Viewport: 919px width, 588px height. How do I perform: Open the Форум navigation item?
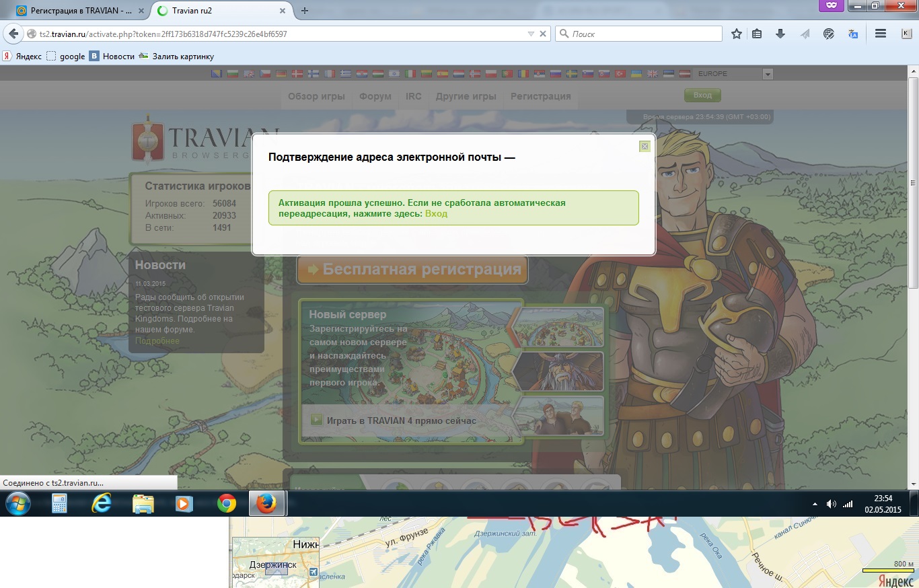(375, 96)
